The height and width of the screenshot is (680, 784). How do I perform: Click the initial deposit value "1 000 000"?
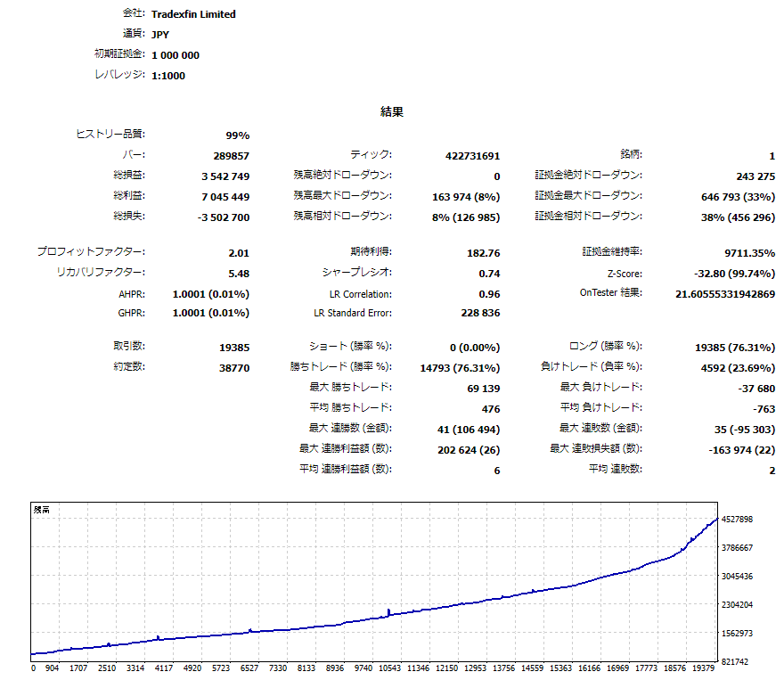click(x=176, y=55)
